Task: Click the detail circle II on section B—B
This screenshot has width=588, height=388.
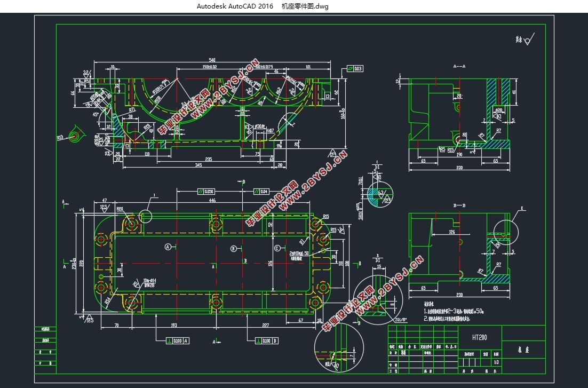Action: [x=506, y=232]
